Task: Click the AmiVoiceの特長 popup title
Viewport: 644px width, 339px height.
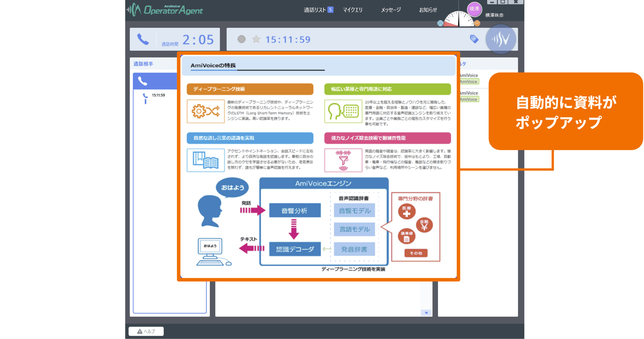Action: pyautogui.click(x=213, y=65)
